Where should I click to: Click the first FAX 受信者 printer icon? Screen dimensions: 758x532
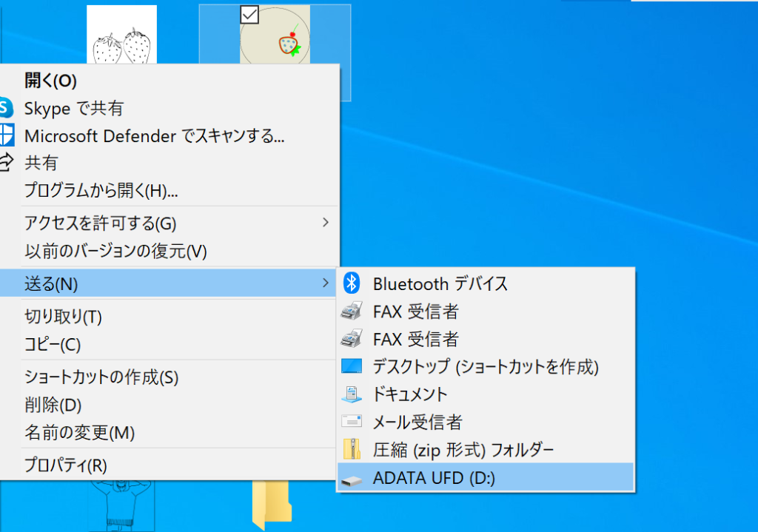click(352, 312)
